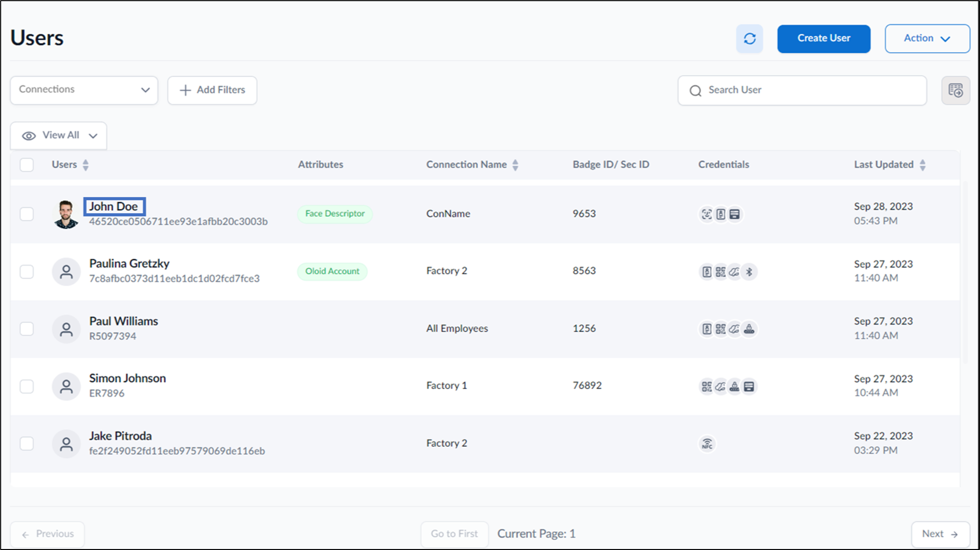
Task: Click Simon Johnson's QR code credential icon
Action: [x=707, y=387]
